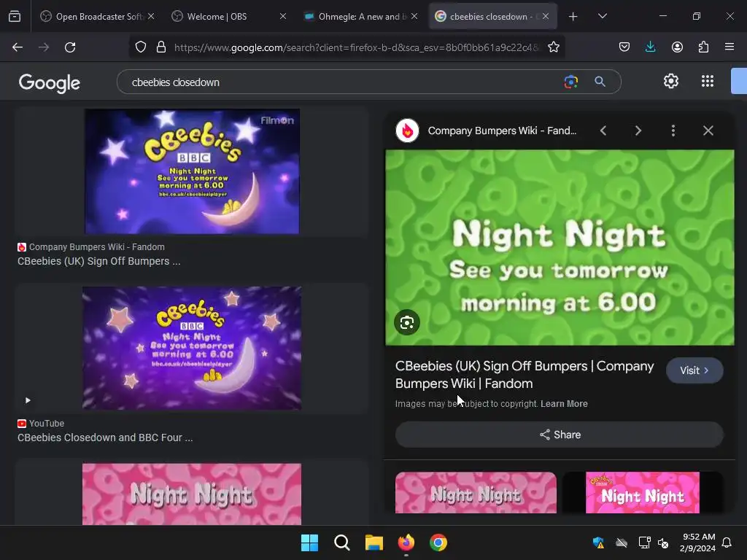Viewport: 747px width, 560px height.
Task: Open Windows taskbar search
Action: click(341, 542)
